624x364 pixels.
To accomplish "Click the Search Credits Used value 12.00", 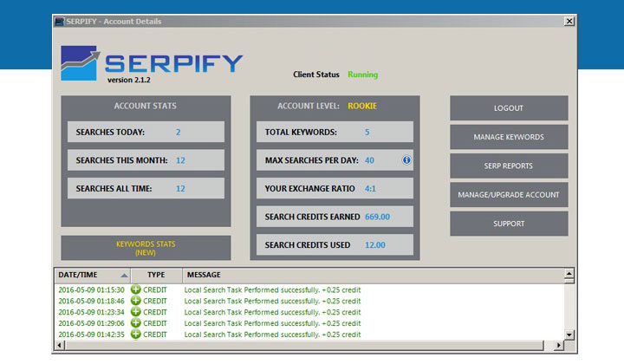I will [375, 245].
